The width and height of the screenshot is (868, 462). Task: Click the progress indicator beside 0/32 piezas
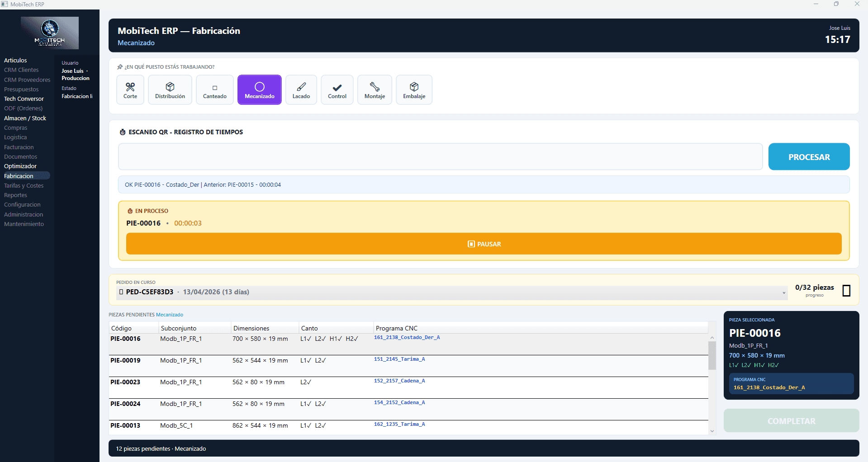coord(846,291)
